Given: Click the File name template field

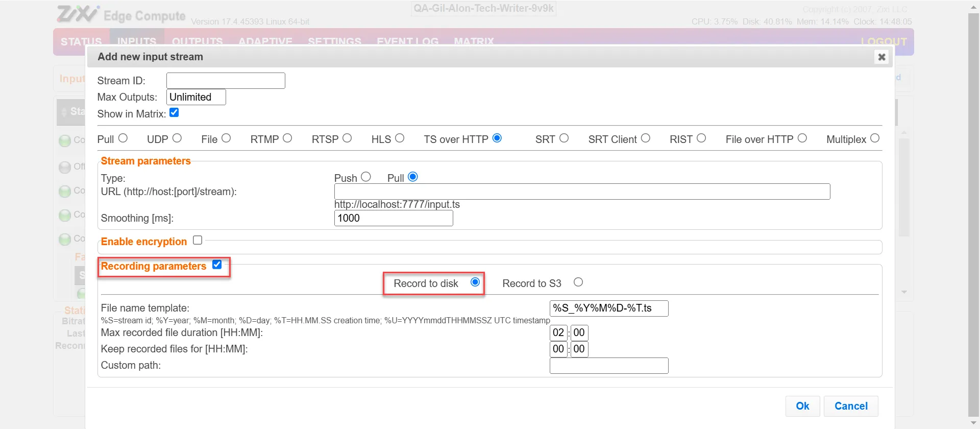Looking at the screenshot, I should 609,308.
